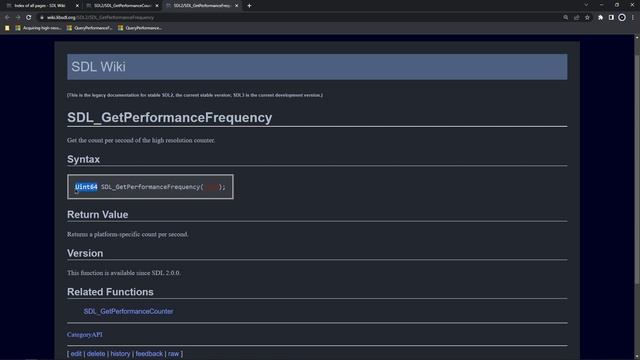
Task: Close the SDL_GetPerformanceFrequency tab
Action: coord(236,6)
